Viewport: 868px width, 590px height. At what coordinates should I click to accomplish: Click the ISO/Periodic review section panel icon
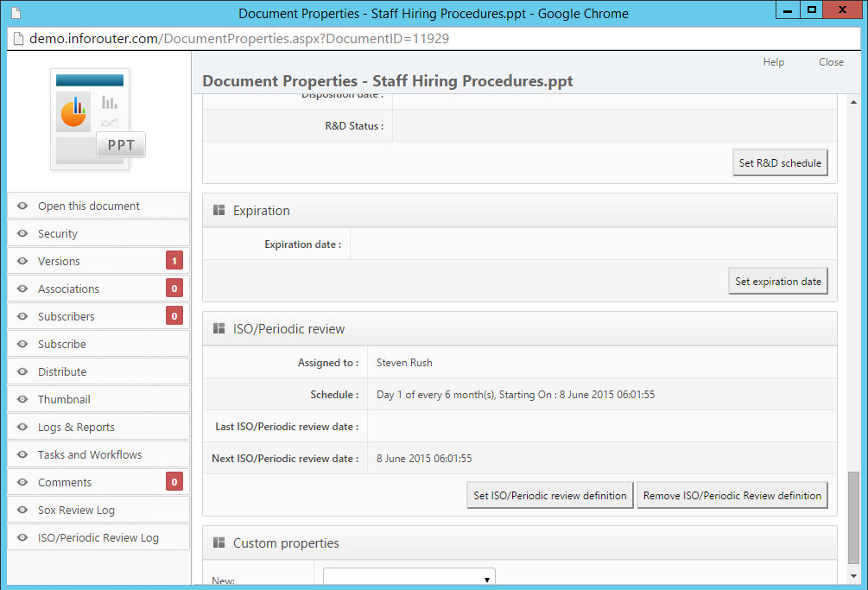tap(219, 329)
